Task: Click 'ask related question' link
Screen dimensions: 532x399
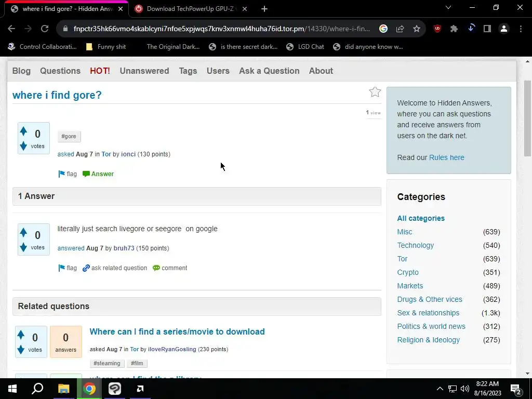Action: pos(115,268)
